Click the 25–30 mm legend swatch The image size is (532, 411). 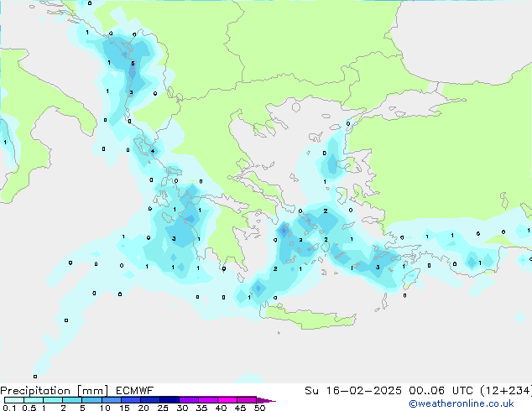(169, 400)
